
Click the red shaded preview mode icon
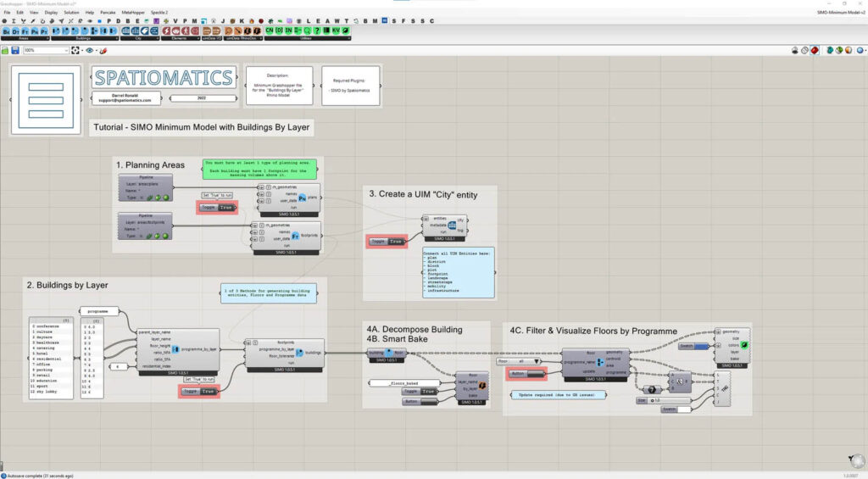point(815,50)
